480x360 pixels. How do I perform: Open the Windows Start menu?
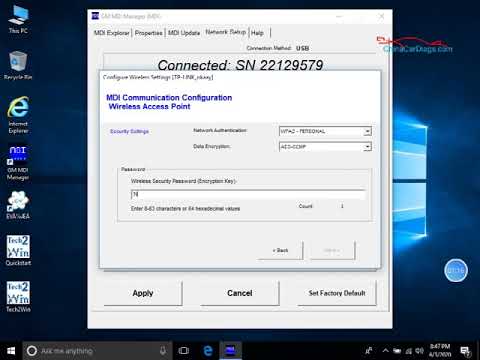[x=11, y=351]
